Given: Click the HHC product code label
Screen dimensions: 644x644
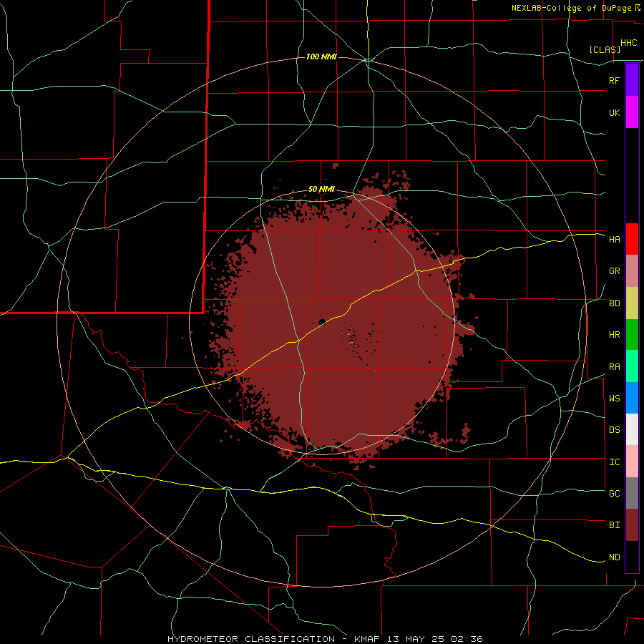Looking at the screenshot, I should coord(628,43).
